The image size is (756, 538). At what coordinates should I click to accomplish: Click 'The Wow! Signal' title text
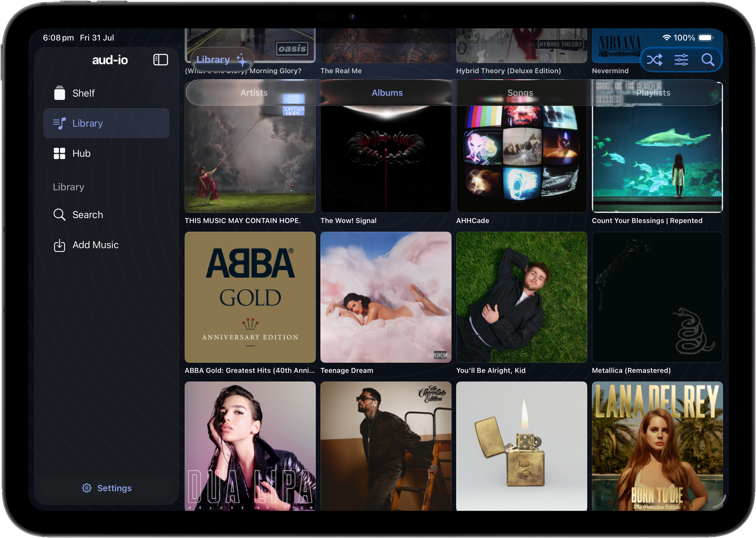[348, 221]
